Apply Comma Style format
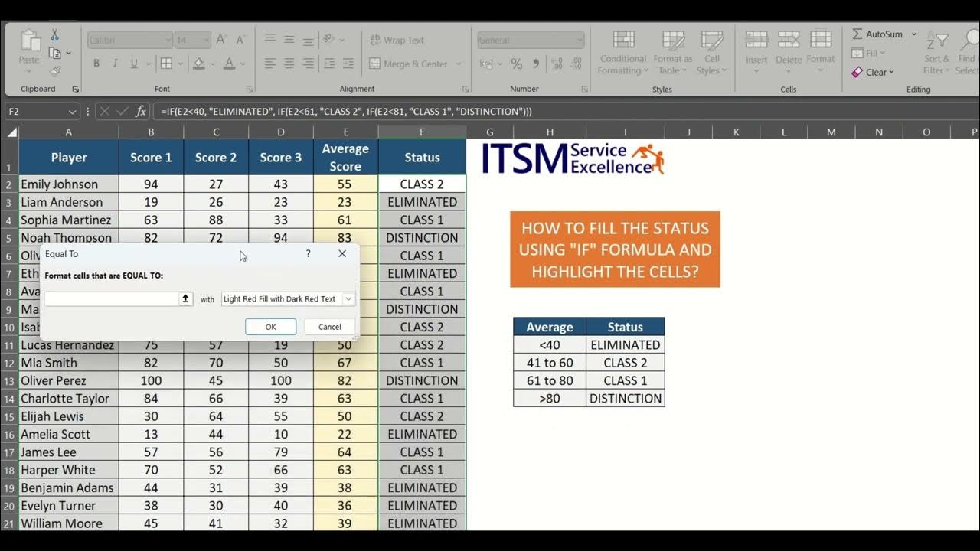This screenshot has height=551, width=980. click(x=536, y=64)
